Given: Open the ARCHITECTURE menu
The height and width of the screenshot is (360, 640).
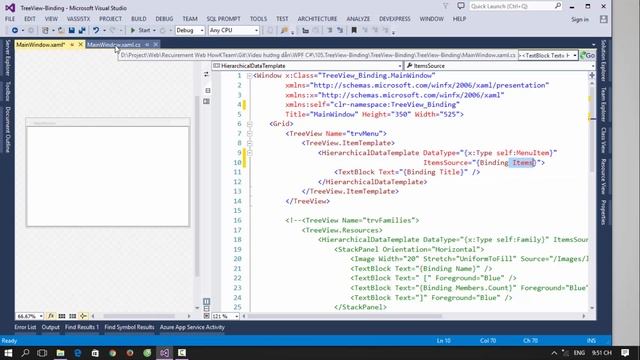Looking at the screenshot, I should [317, 19].
